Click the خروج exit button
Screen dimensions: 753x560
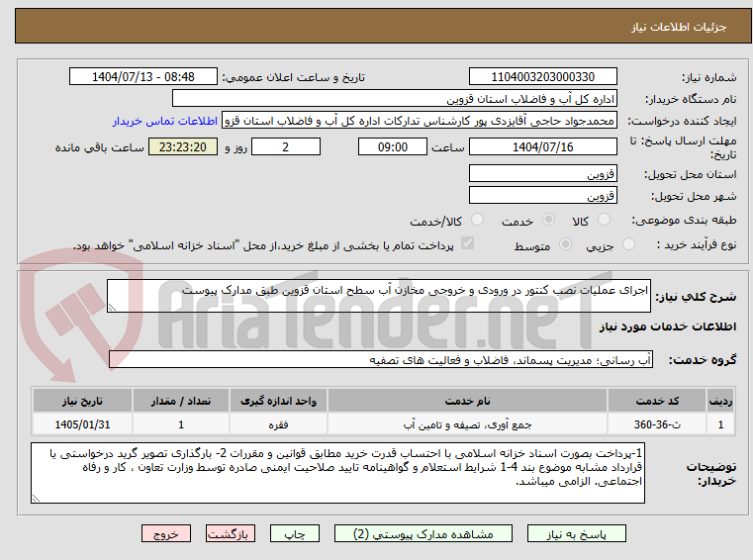click(166, 533)
